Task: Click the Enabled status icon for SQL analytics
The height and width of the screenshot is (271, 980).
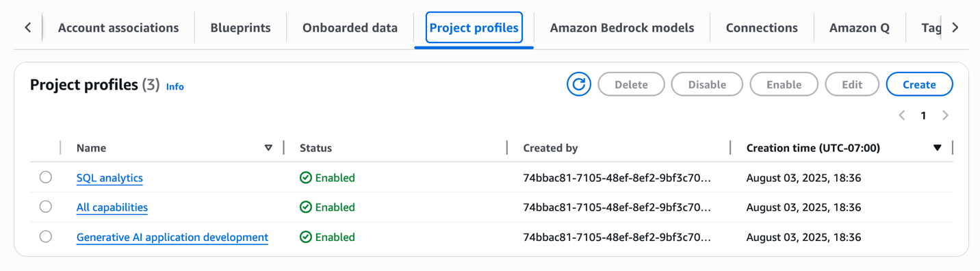Action: 306,178
